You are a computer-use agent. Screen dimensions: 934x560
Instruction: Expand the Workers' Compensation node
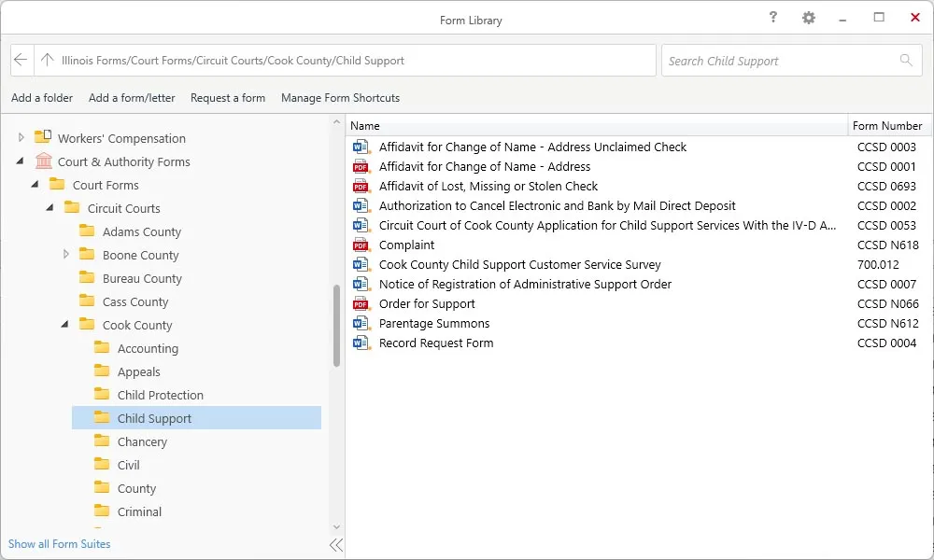pyautogui.click(x=21, y=137)
